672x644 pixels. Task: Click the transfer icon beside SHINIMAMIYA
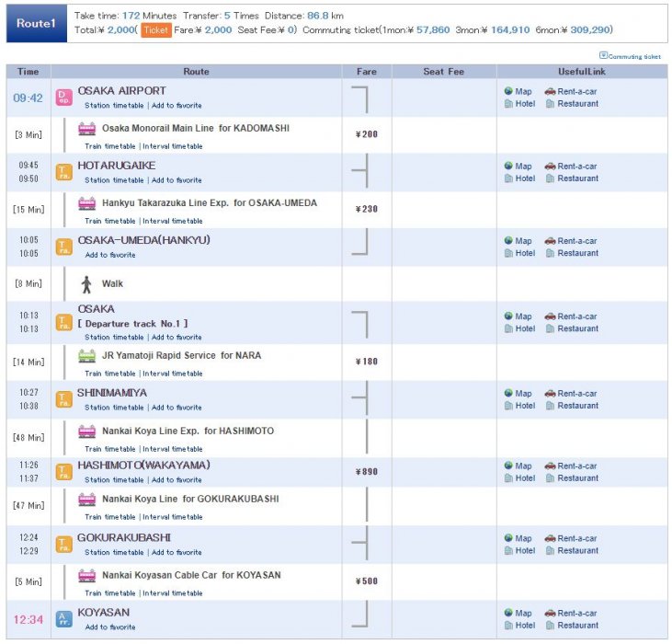63,399
